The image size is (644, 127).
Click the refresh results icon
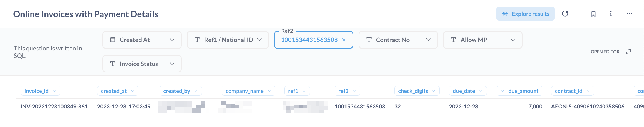tap(565, 14)
